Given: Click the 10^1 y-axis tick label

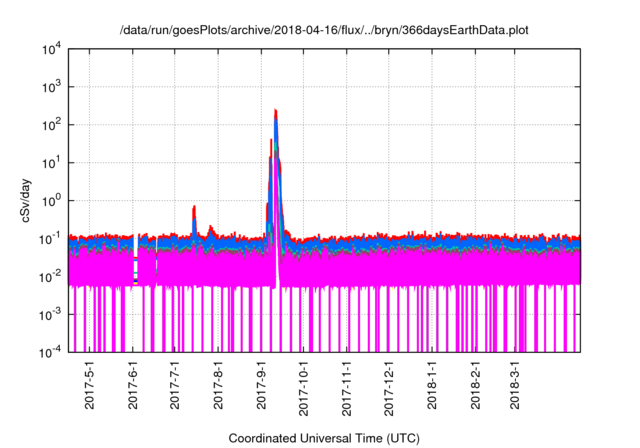Looking at the screenshot, I should click(51, 163).
